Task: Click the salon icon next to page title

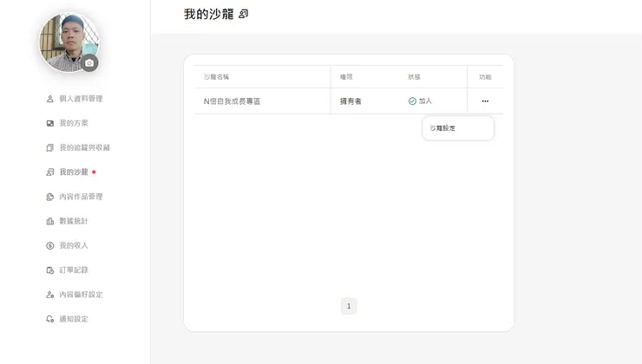Action: pos(243,14)
